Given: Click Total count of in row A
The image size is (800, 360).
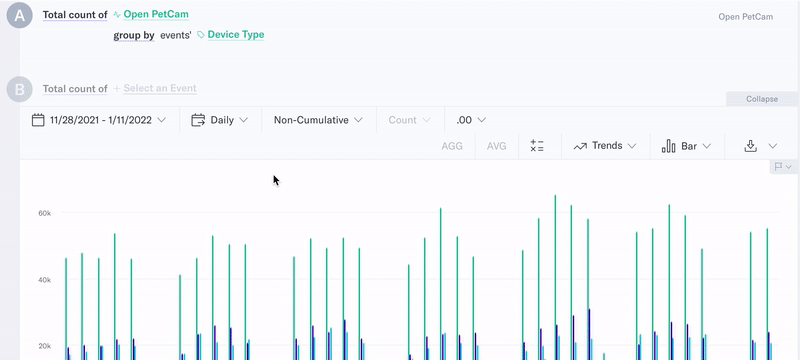Looking at the screenshot, I should point(75,15).
